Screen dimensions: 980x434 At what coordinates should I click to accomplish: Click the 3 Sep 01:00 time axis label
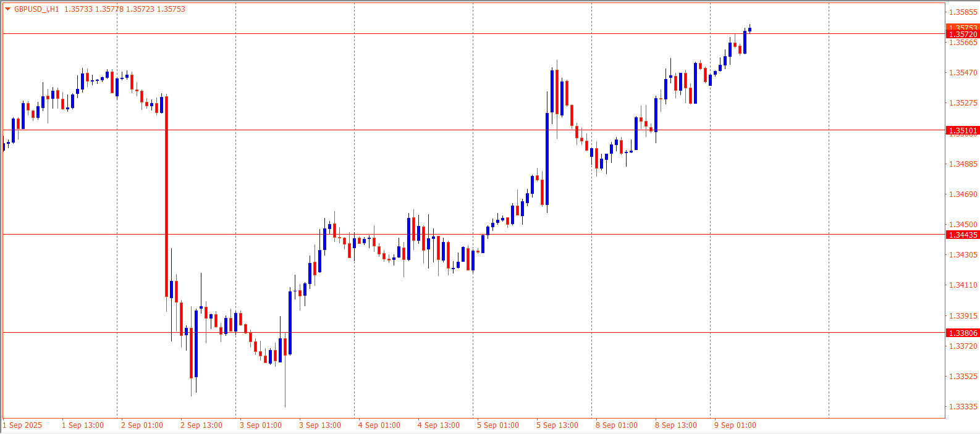pyautogui.click(x=261, y=425)
